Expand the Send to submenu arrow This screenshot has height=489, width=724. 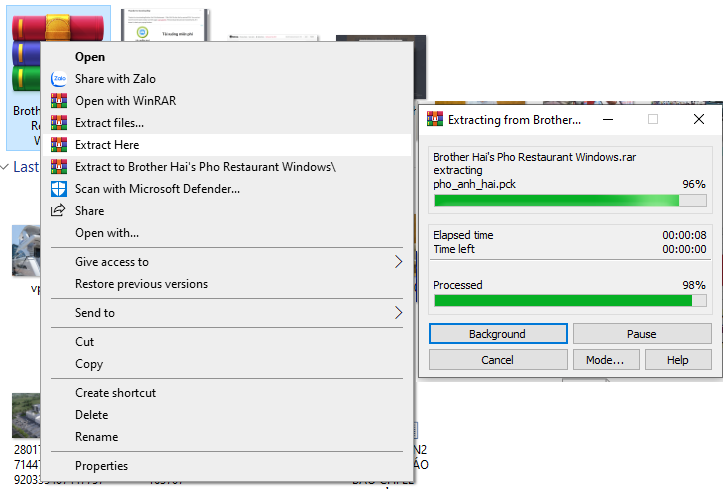398,313
